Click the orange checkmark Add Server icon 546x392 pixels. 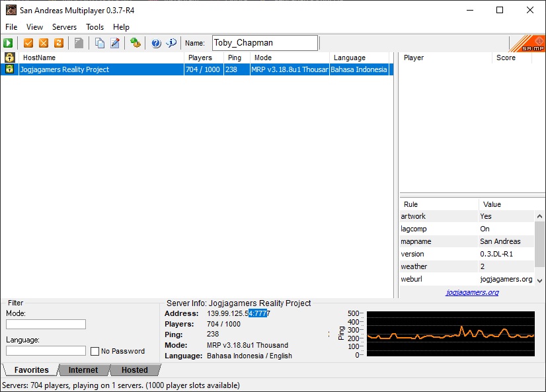28,43
